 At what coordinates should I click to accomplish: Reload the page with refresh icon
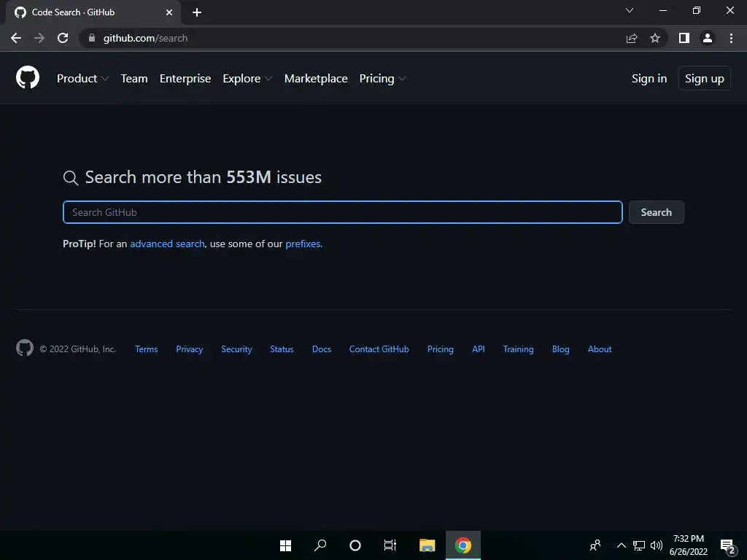tap(63, 38)
